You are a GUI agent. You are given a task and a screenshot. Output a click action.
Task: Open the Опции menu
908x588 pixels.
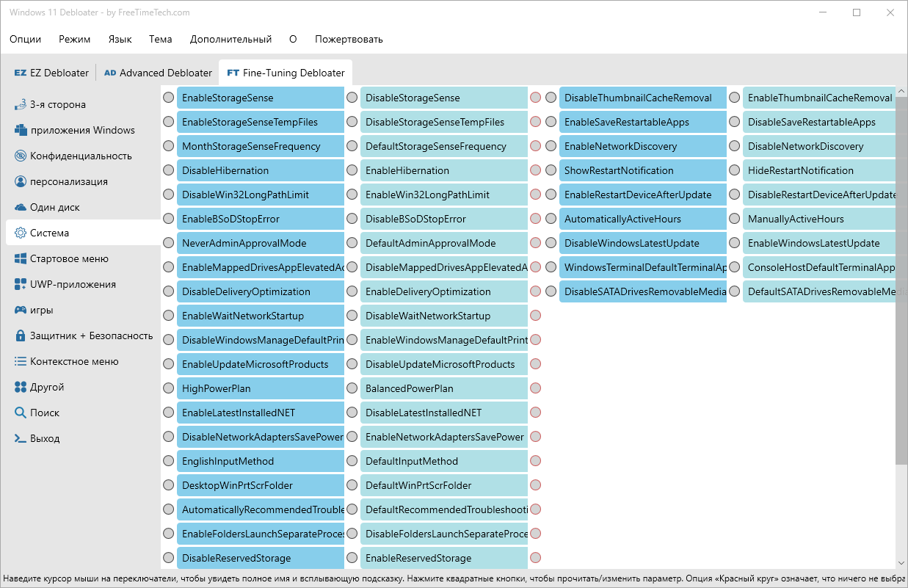(26, 39)
